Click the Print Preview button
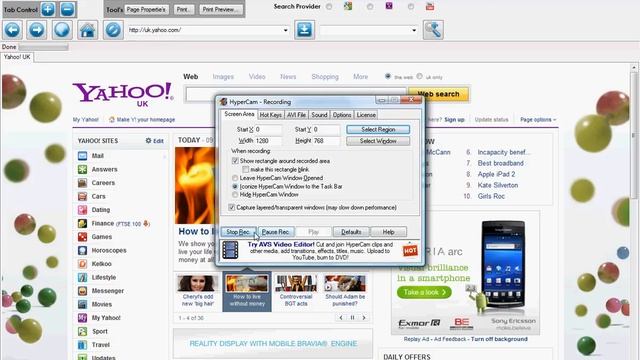The image size is (640, 360). pyautogui.click(x=221, y=9)
